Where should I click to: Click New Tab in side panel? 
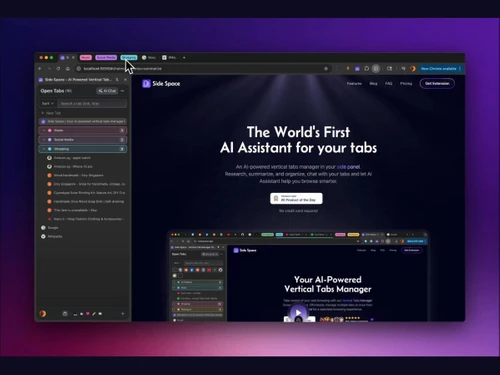tap(51, 113)
